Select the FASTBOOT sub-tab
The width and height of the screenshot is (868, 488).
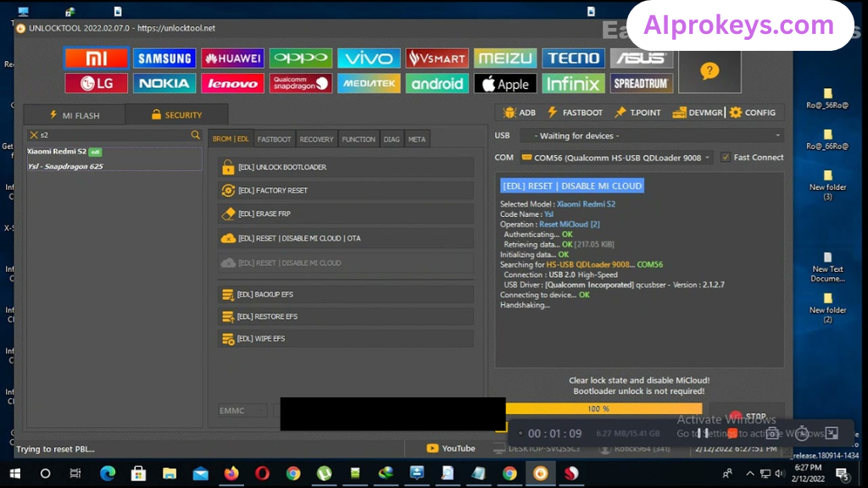pyautogui.click(x=274, y=140)
